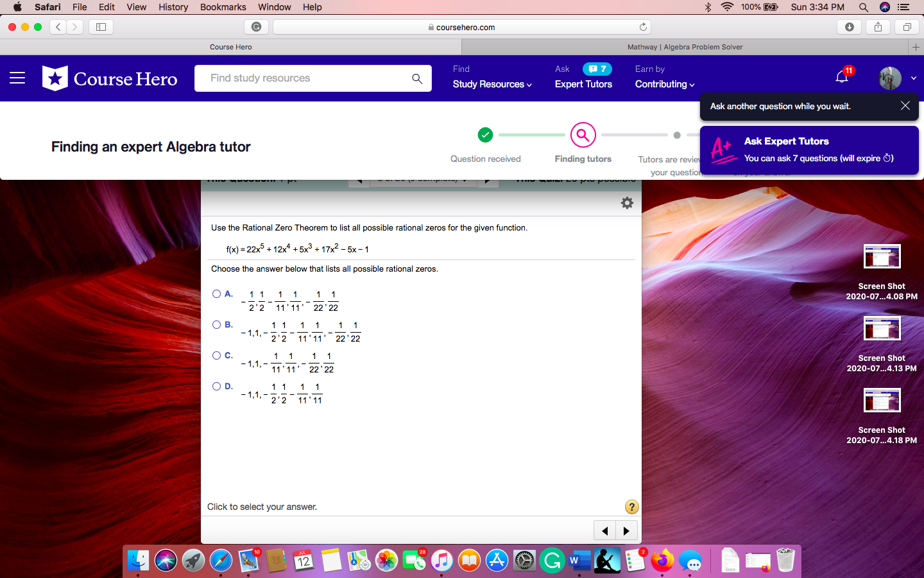
Task: Open Photos from the Dock
Action: [x=386, y=561]
